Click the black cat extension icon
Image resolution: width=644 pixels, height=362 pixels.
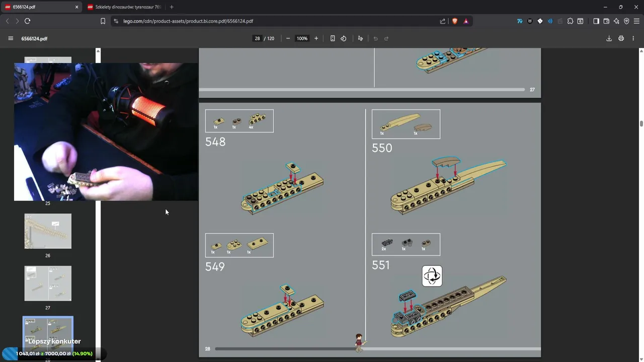(530, 21)
